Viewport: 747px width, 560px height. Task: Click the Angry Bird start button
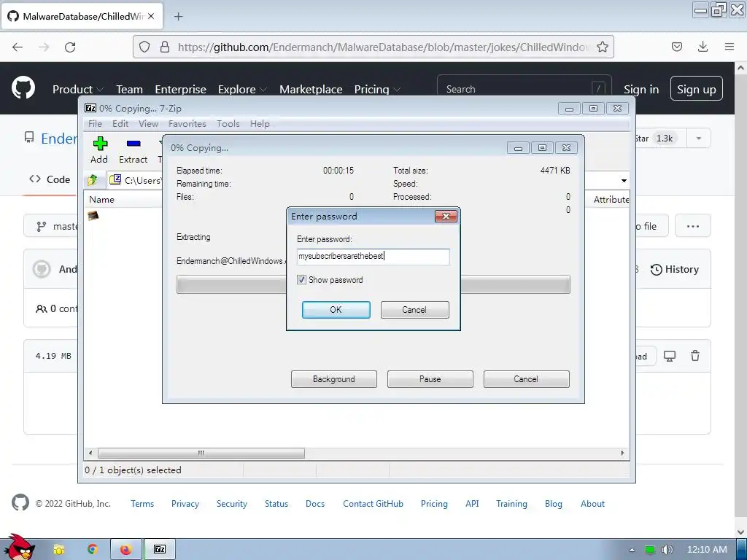point(18,547)
